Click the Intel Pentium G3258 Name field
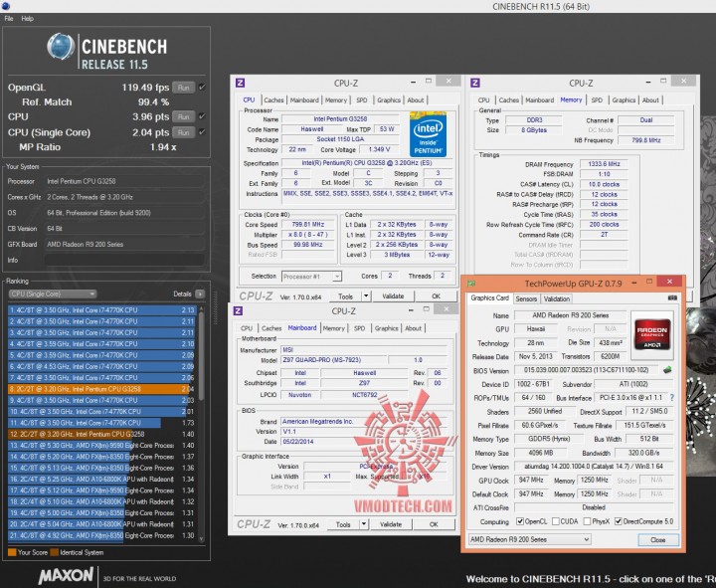Image resolution: width=716 pixels, height=588 pixels. [340, 119]
